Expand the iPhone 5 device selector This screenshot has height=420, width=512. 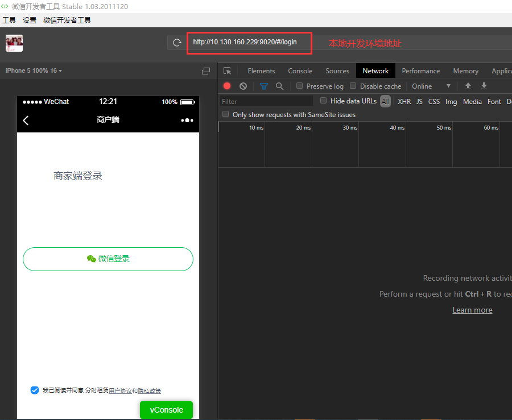point(34,71)
